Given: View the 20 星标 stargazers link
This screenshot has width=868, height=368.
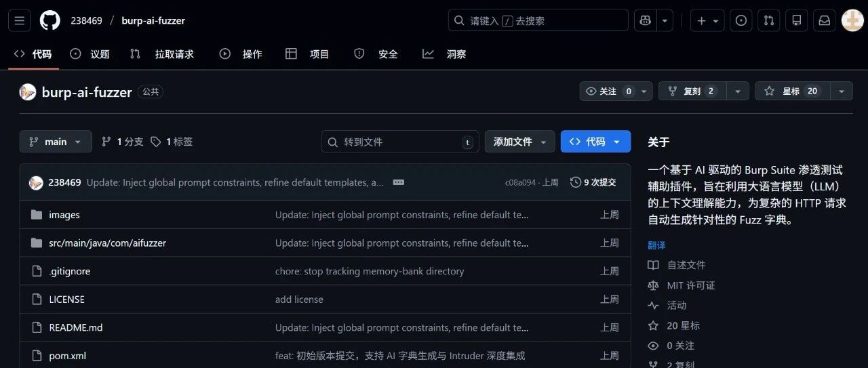Looking at the screenshot, I should click(x=674, y=326).
